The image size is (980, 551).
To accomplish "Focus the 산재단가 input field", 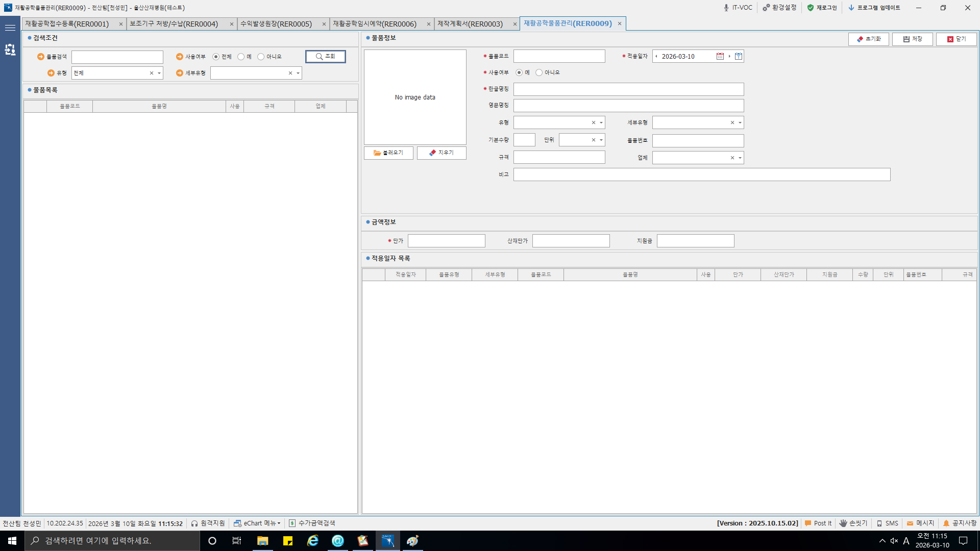I will pos(571,241).
